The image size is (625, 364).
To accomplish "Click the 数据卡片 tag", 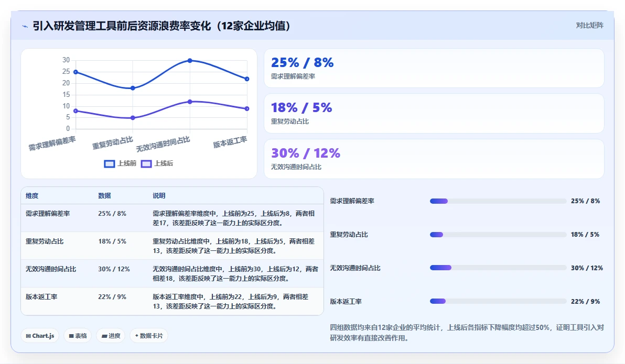I will tap(149, 336).
